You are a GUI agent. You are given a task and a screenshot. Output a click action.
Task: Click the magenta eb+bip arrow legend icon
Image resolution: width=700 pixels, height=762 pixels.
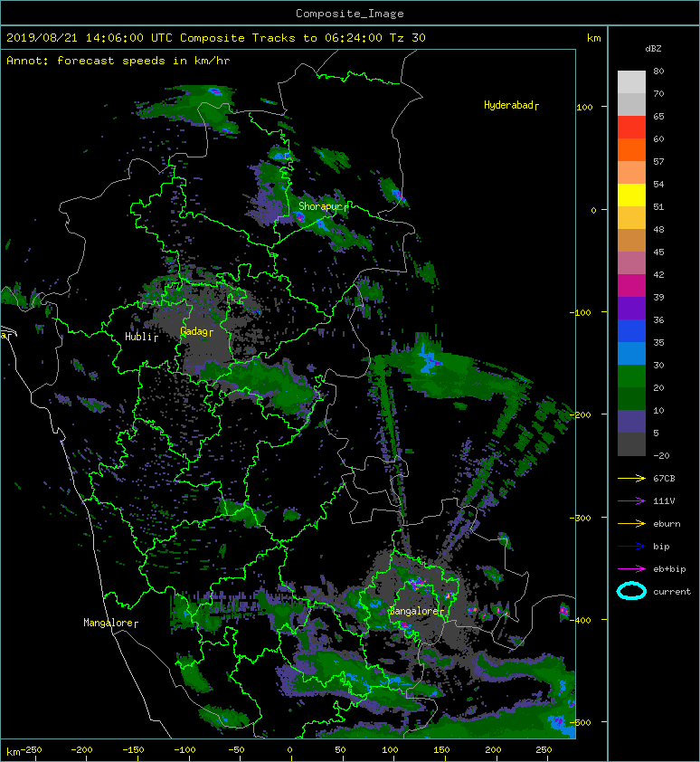coord(631,568)
